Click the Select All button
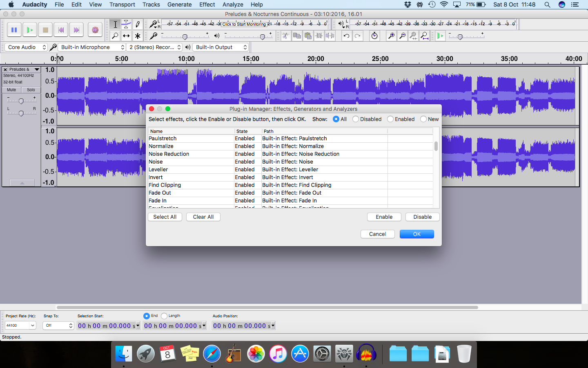This screenshot has height=368, width=588. tap(165, 217)
